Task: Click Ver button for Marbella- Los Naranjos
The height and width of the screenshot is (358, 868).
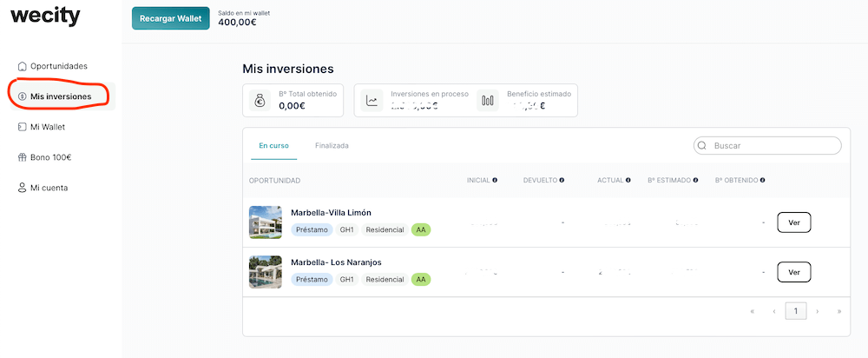Action: coord(794,272)
